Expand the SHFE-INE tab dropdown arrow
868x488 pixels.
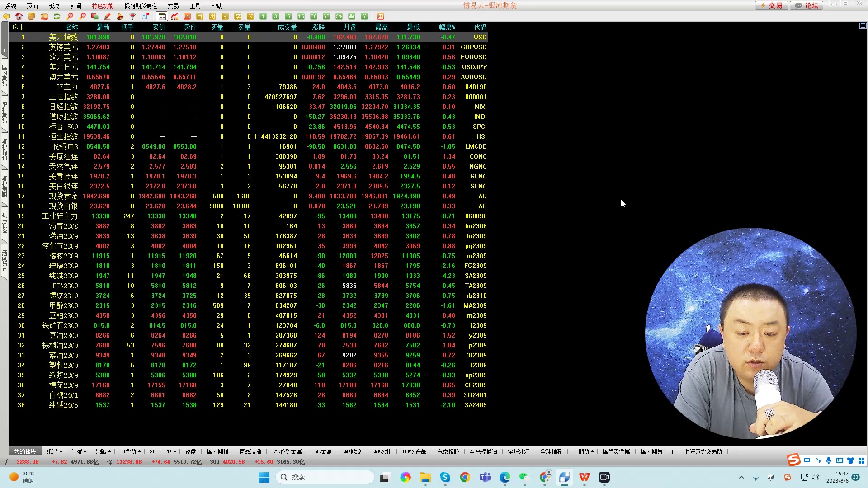coord(175,451)
